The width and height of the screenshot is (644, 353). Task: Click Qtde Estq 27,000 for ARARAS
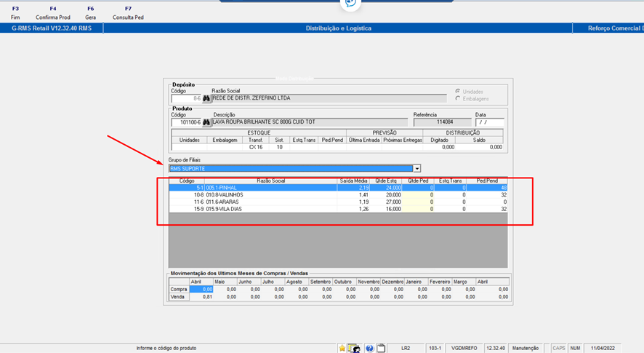(386, 202)
